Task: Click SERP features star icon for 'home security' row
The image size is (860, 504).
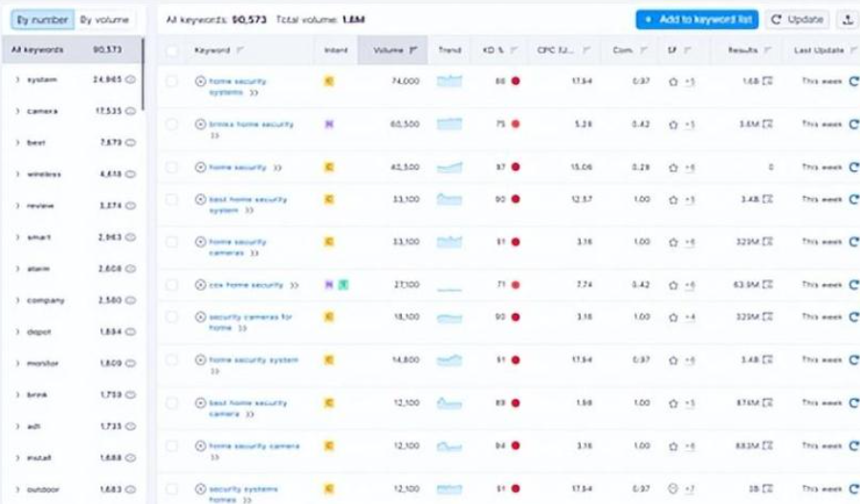Action: (x=673, y=167)
